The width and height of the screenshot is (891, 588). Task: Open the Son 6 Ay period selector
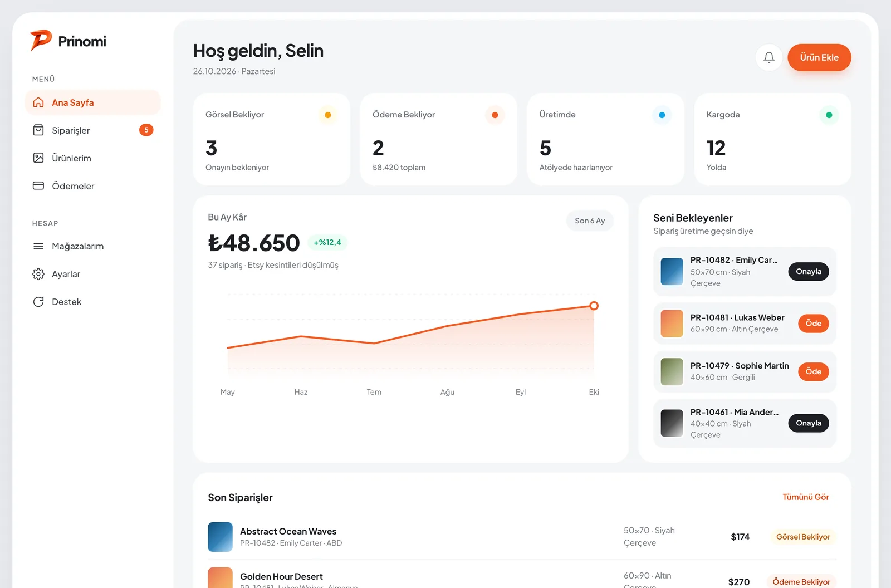click(x=590, y=220)
